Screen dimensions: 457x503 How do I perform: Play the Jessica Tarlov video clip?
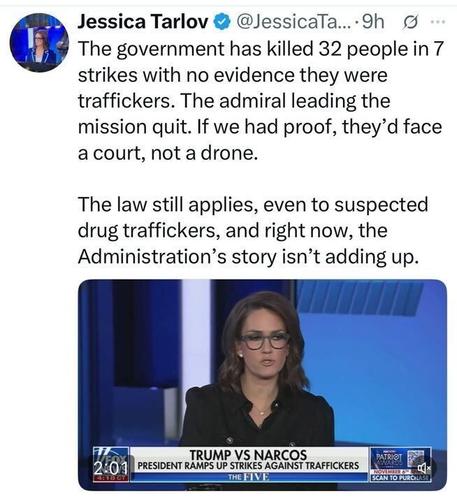262,385
